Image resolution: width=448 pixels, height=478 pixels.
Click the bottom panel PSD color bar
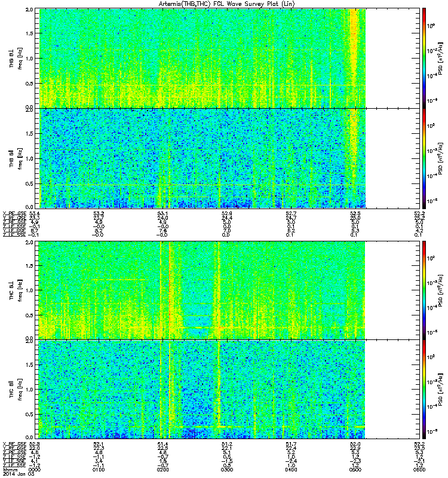[x=424, y=390]
